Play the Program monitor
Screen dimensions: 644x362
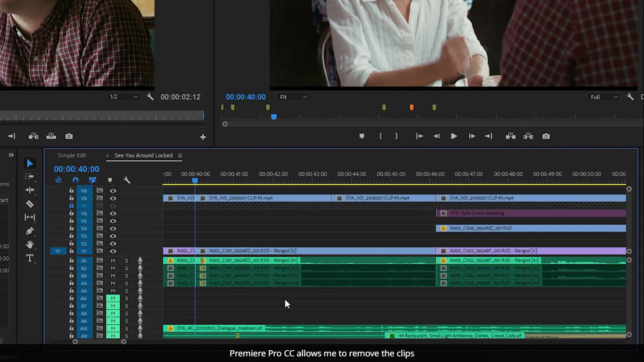click(454, 136)
